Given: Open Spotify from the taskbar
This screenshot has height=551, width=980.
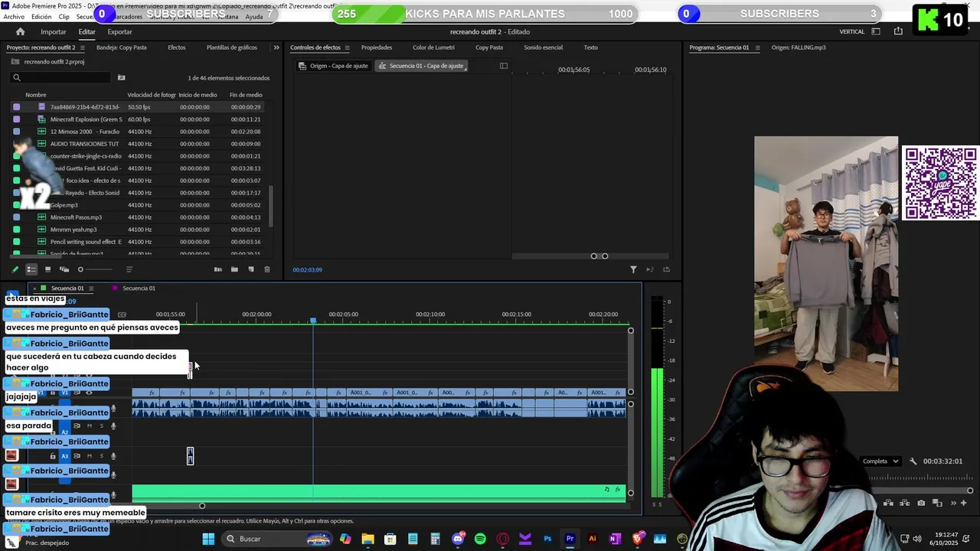Looking at the screenshot, I should point(480,539).
